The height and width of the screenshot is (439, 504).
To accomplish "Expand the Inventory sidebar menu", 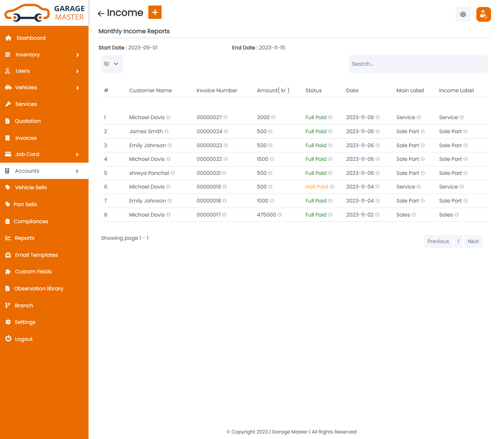I will pos(44,55).
